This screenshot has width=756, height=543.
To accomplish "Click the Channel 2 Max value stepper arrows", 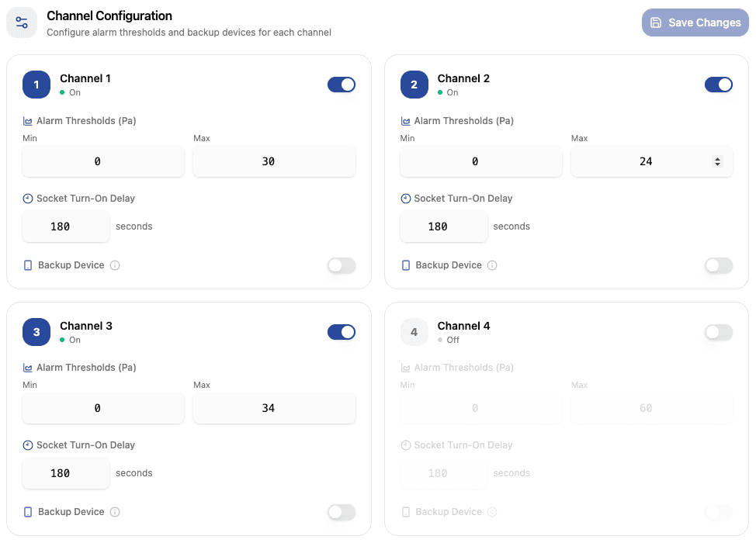I will [717, 161].
